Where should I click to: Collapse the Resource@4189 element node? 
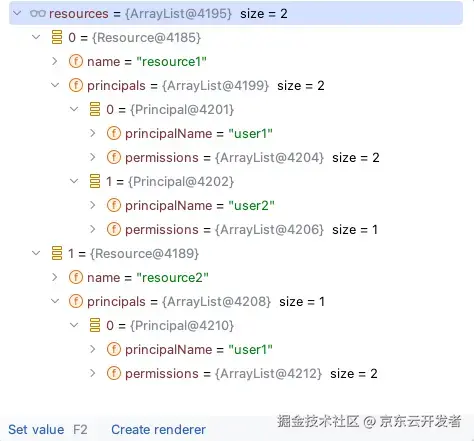click(36, 253)
